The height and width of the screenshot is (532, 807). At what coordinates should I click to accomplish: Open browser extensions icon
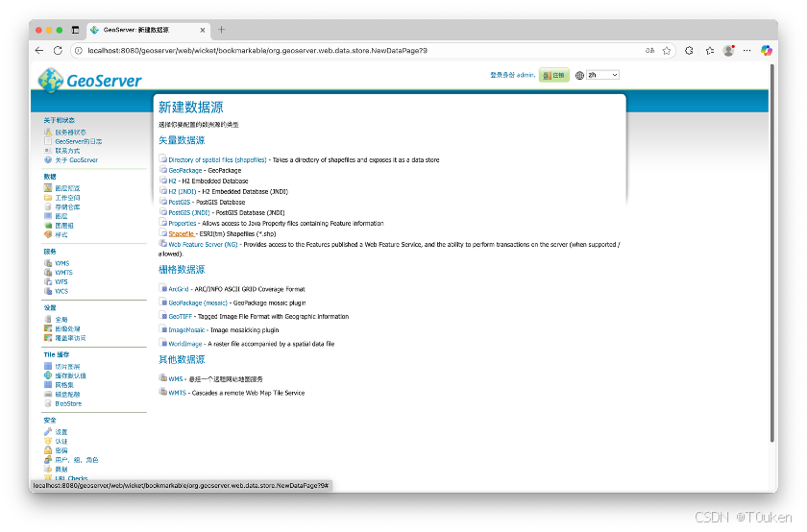tap(689, 51)
